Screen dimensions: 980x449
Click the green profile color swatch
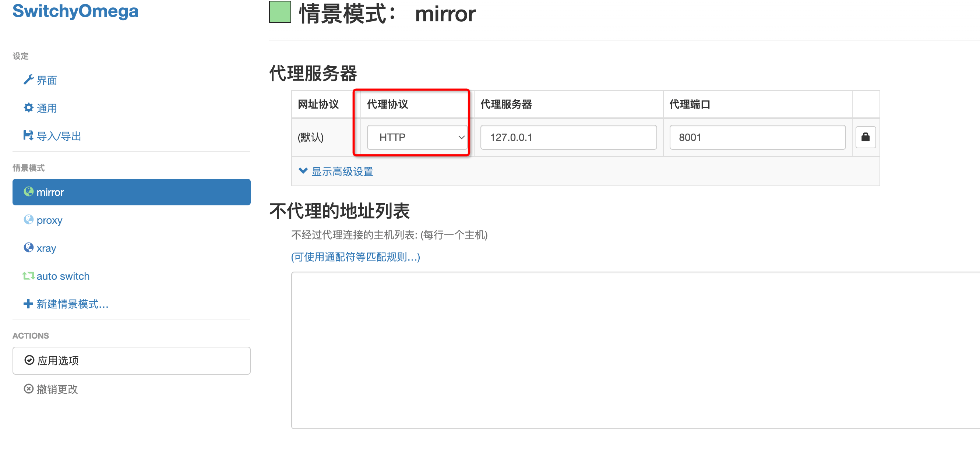coord(280,12)
